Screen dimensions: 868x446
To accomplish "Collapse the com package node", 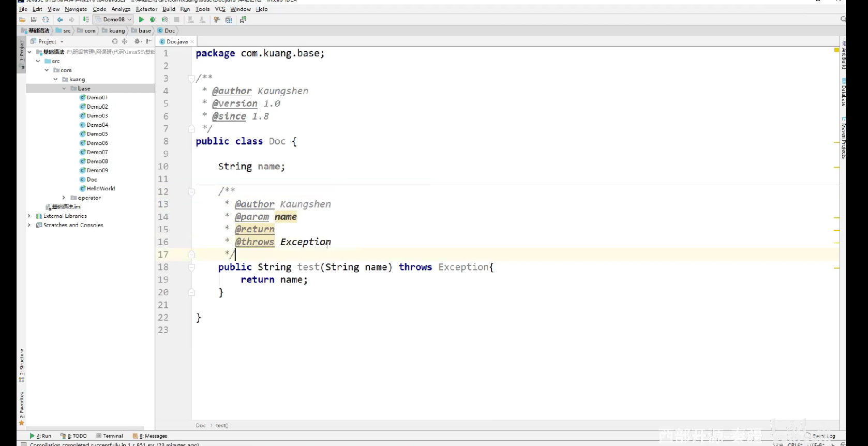I will [x=47, y=70].
